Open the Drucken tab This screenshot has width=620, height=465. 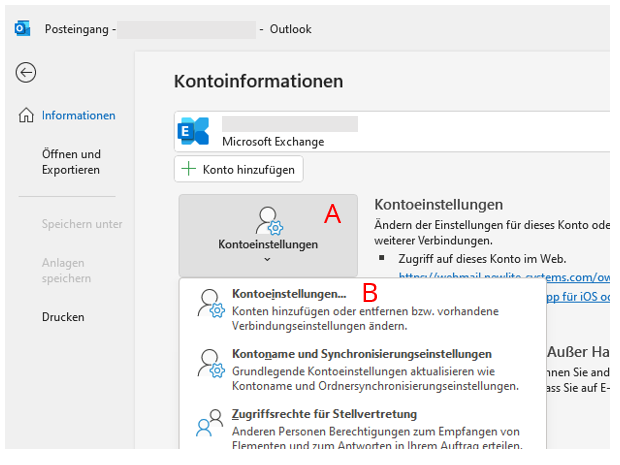63,317
